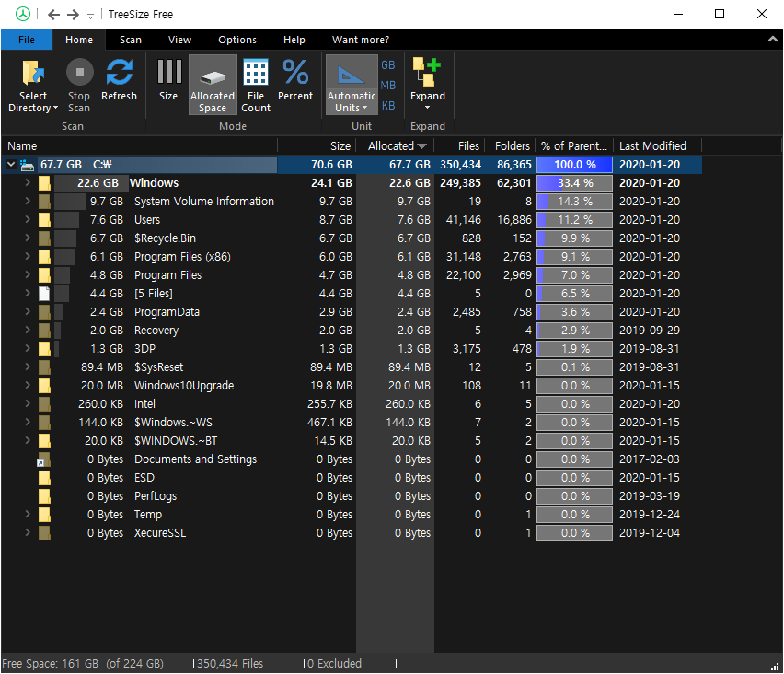The width and height of the screenshot is (784, 674).
Task: Expand System Volume Information folder
Action: pos(28,201)
